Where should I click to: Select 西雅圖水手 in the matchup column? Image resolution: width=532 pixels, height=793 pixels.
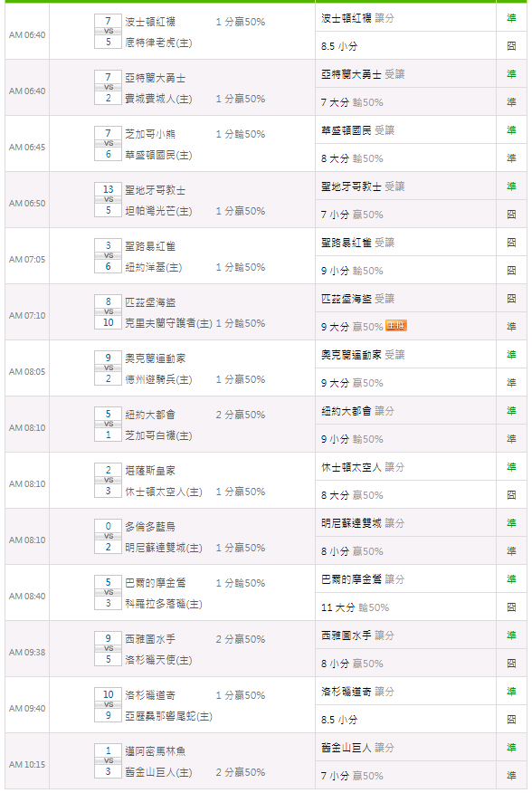(150, 639)
